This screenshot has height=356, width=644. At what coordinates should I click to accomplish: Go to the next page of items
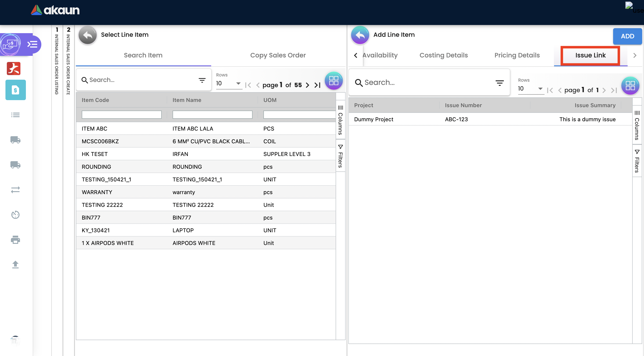[x=307, y=85]
